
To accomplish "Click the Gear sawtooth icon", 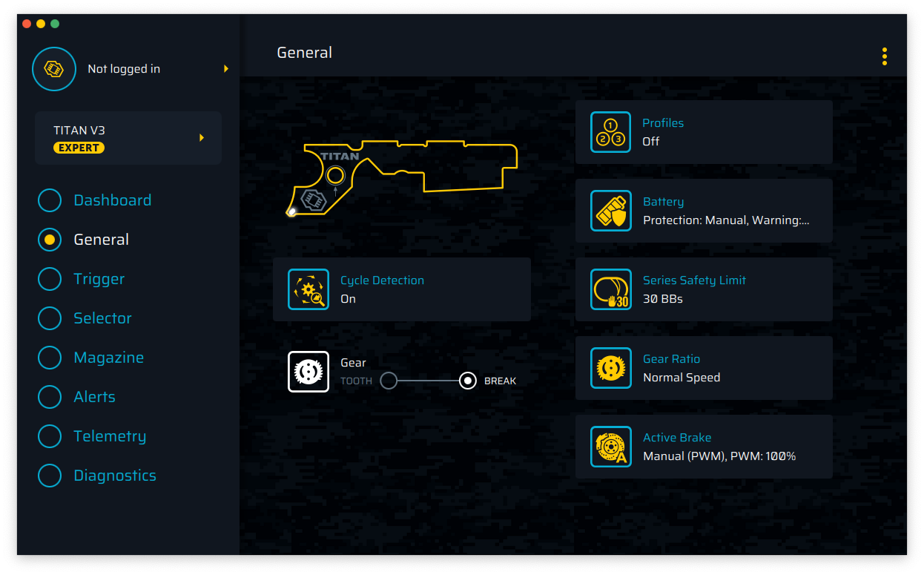I will pos(308,371).
